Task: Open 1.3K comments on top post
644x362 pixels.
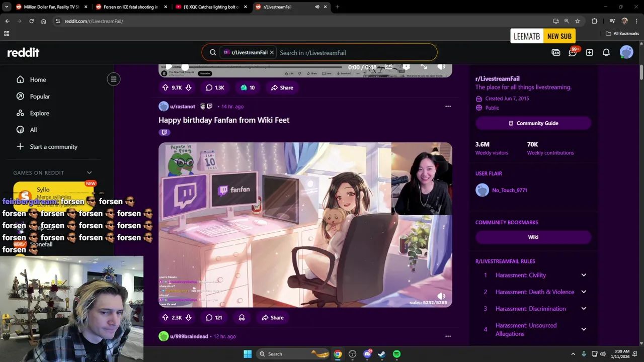Action: tap(215, 87)
